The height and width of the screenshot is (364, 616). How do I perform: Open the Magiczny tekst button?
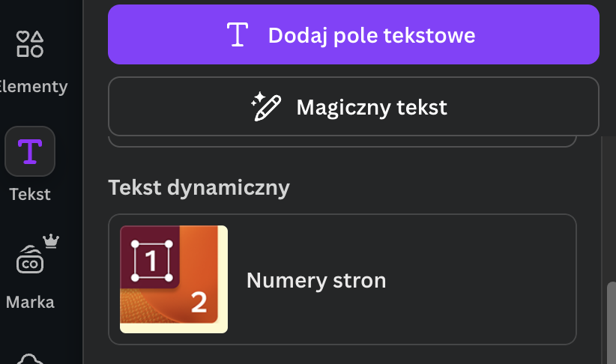click(x=354, y=106)
